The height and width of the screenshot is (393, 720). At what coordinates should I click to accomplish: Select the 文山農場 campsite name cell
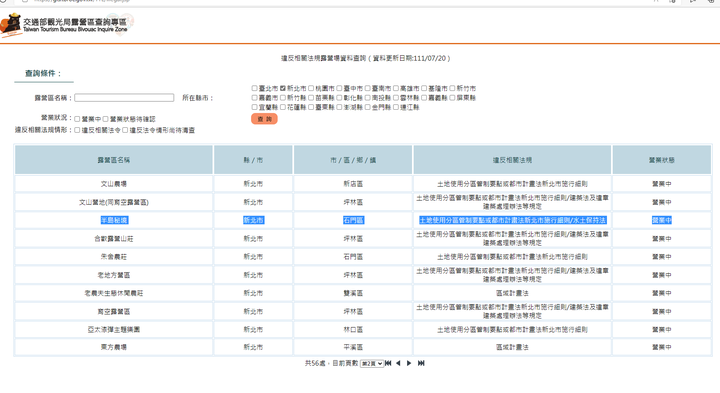[x=114, y=184]
